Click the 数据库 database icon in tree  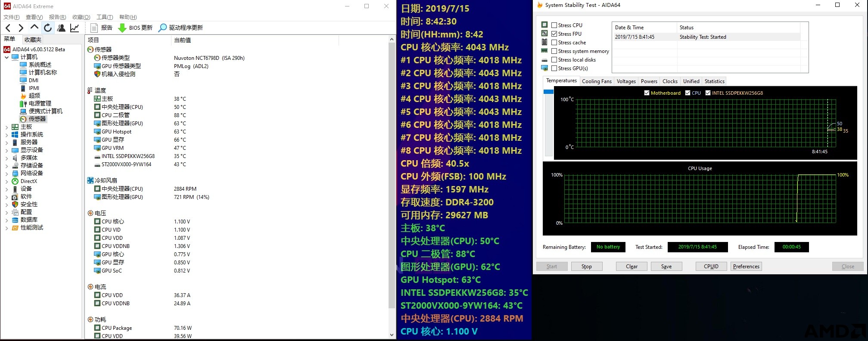[x=15, y=220]
